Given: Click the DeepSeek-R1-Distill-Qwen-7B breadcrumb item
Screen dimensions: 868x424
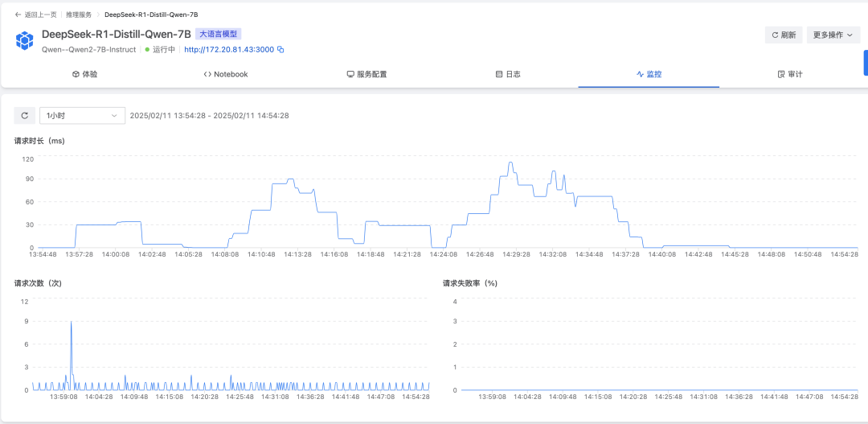Looking at the screenshot, I should click(151, 14).
